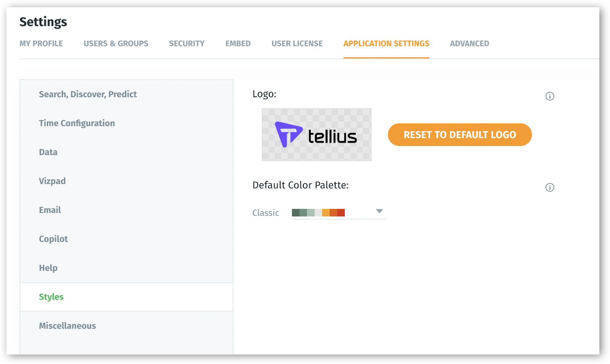Screen dimensions: 610x364
Task: Switch to the My Profile tab
Action: tap(41, 43)
